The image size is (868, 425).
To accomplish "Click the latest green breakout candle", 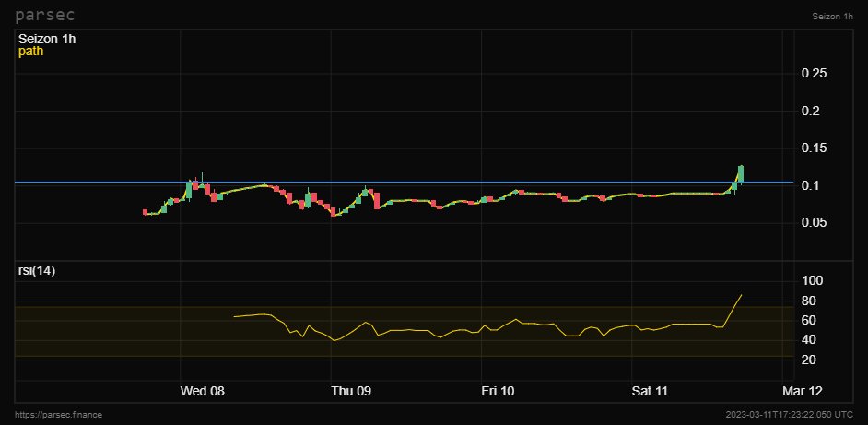I will click(x=741, y=173).
